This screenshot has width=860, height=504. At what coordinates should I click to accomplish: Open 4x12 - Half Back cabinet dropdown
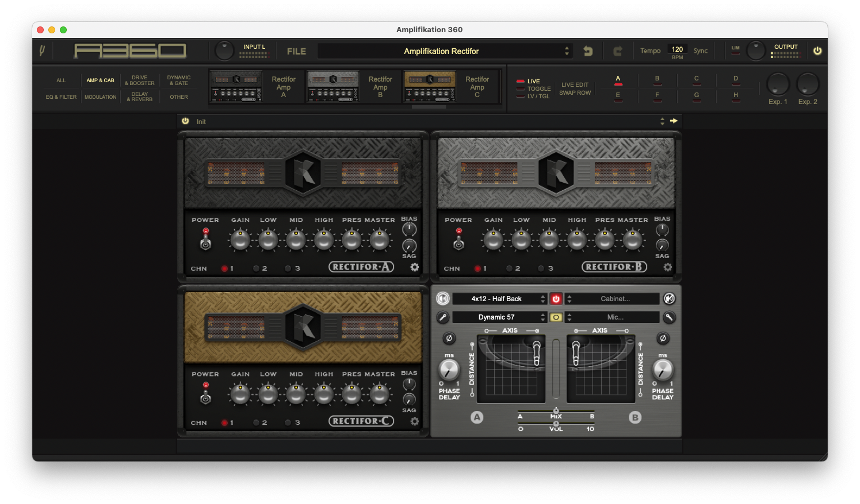[499, 299]
